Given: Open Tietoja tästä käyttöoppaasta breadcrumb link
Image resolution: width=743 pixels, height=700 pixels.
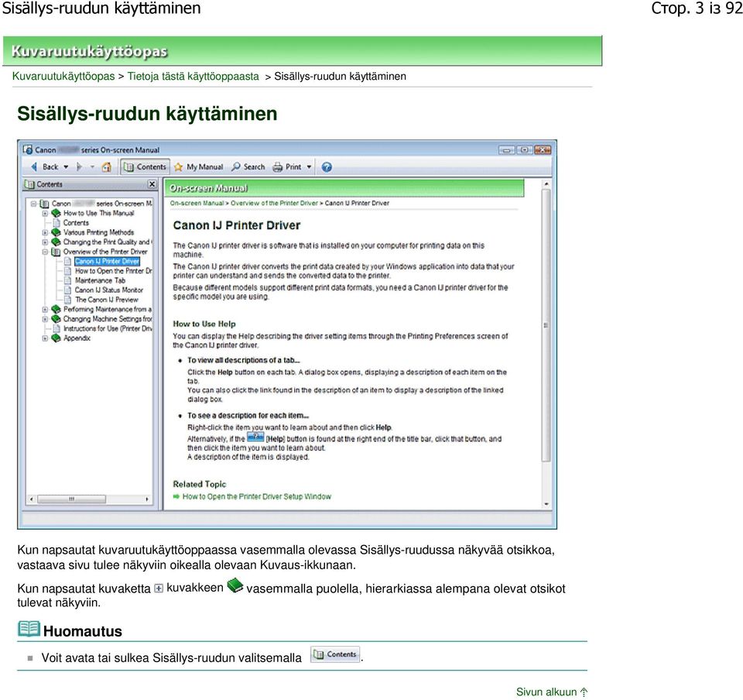Looking at the screenshot, I should point(193,77).
